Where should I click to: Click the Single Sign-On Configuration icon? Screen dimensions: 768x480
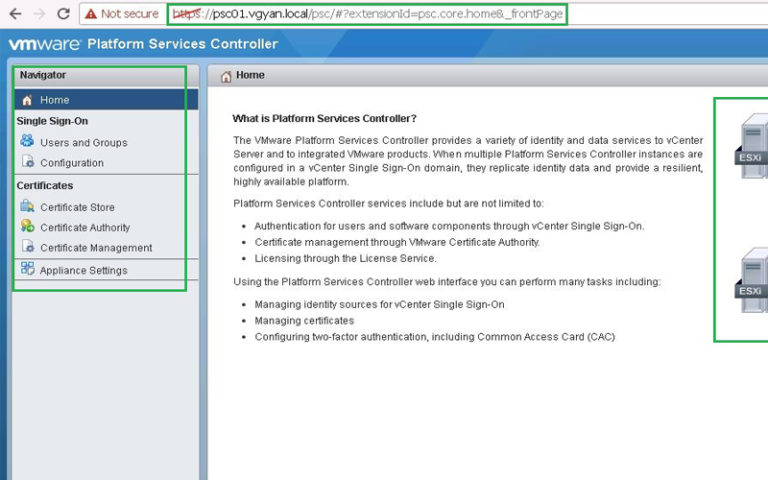27,162
